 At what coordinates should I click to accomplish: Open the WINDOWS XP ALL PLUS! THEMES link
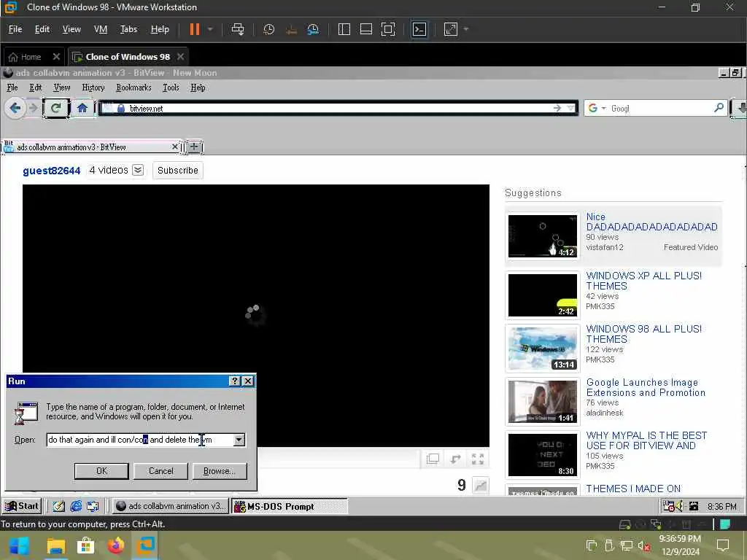pos(643,281)
